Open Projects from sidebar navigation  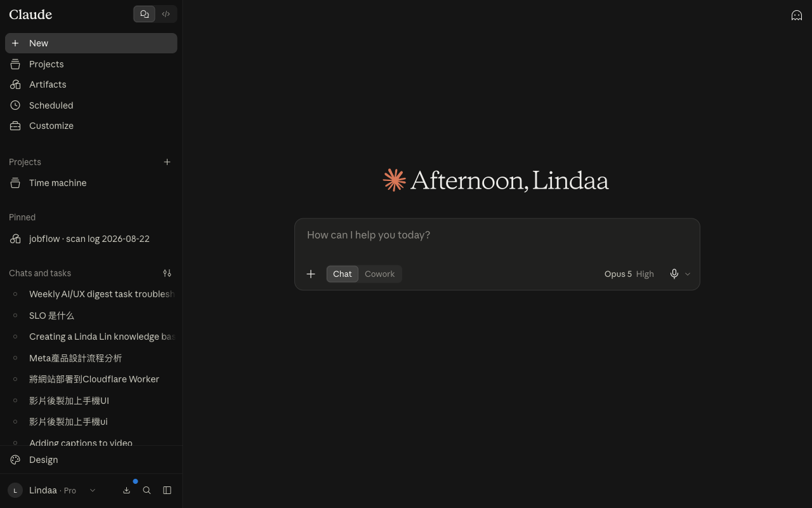[91, 64]
